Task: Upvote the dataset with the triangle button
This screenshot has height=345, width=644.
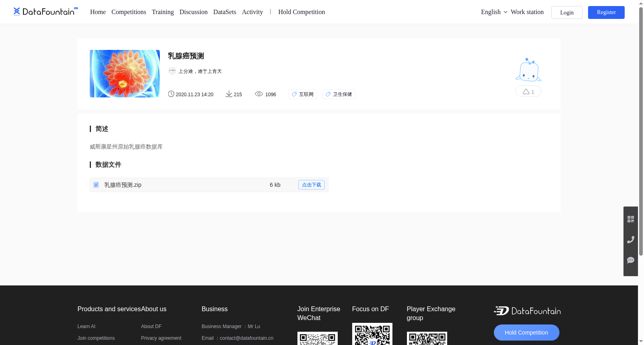Action: coord(528,91)
